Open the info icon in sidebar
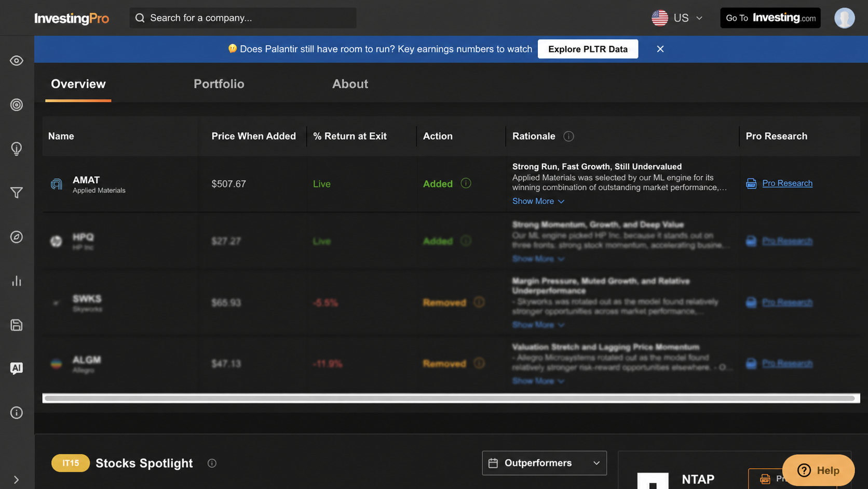 point(17,413)
